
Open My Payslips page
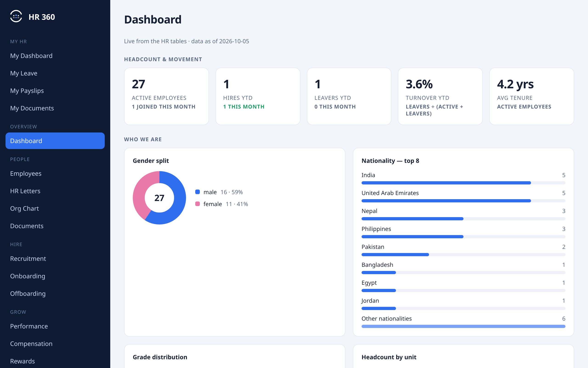click(55, 91)
